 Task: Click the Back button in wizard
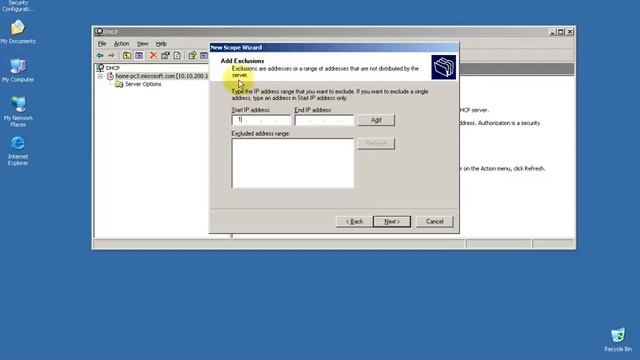point(354,222)
